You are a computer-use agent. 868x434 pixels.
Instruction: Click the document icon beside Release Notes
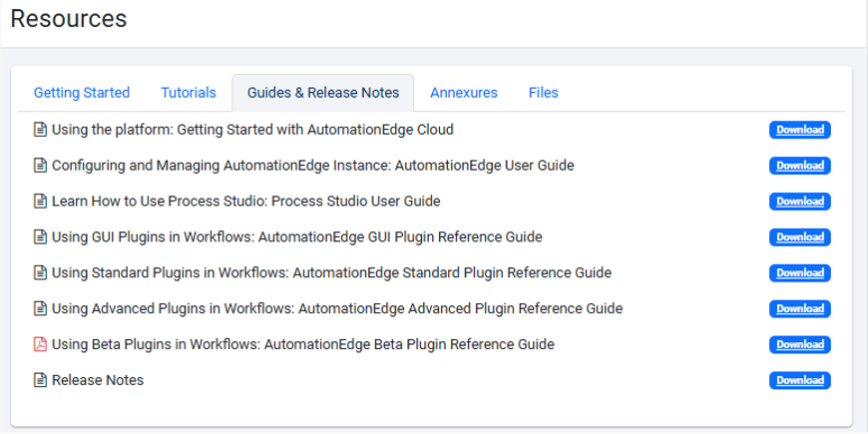pos(40,381)
